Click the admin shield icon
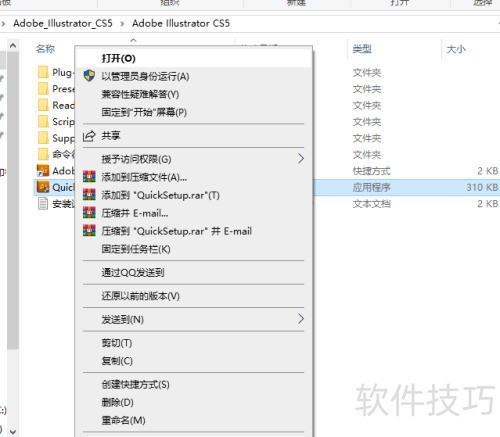 click(x=89, y=76)
